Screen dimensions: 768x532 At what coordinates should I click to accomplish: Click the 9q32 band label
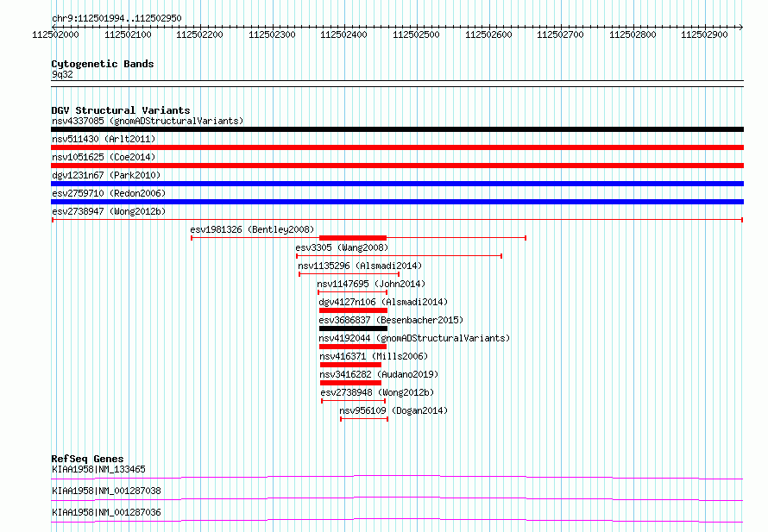(x=62, y=74)
